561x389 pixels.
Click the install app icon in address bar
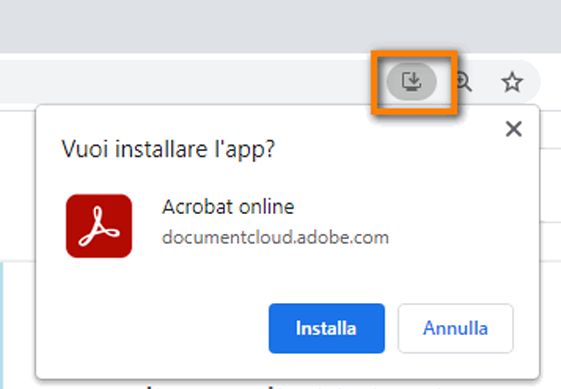tap(412, 82)
